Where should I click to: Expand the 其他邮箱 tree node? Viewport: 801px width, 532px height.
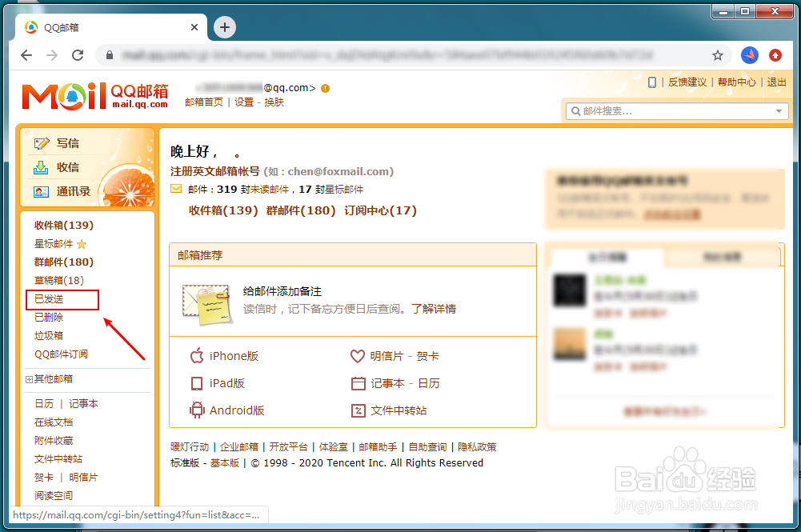coord(29,379)
